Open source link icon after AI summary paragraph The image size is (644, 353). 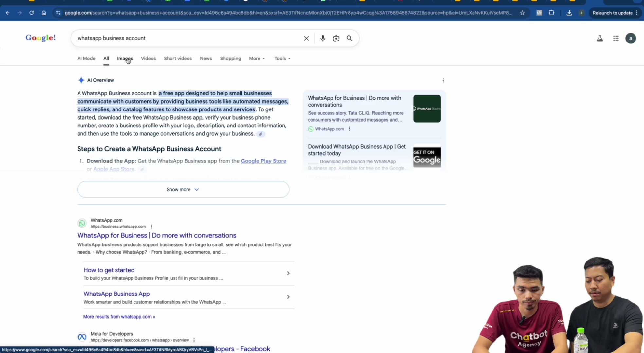[261, 134]
